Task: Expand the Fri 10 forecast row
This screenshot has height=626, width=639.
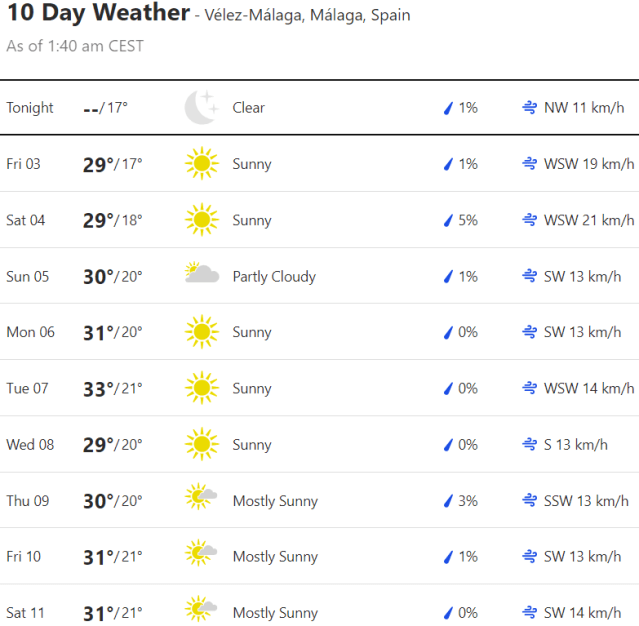Action: [x=24, y=556]
